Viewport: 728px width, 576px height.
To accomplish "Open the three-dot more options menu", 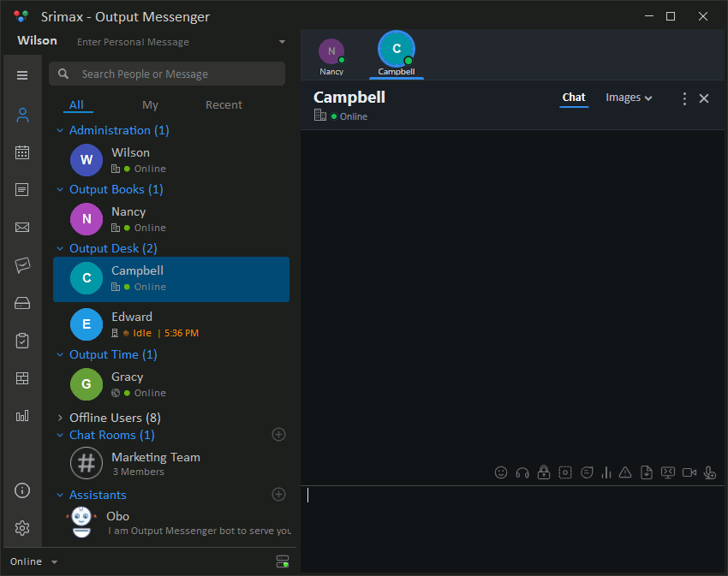I will pos(684,98).
